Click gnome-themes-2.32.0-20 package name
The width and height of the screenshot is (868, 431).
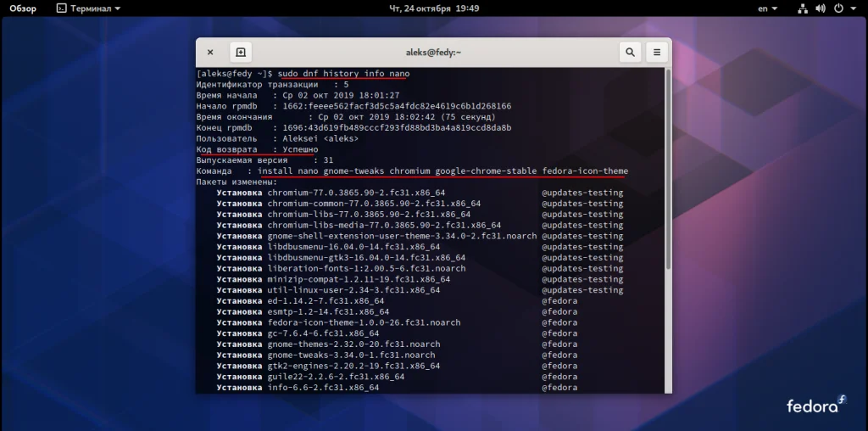coord(353,344)
